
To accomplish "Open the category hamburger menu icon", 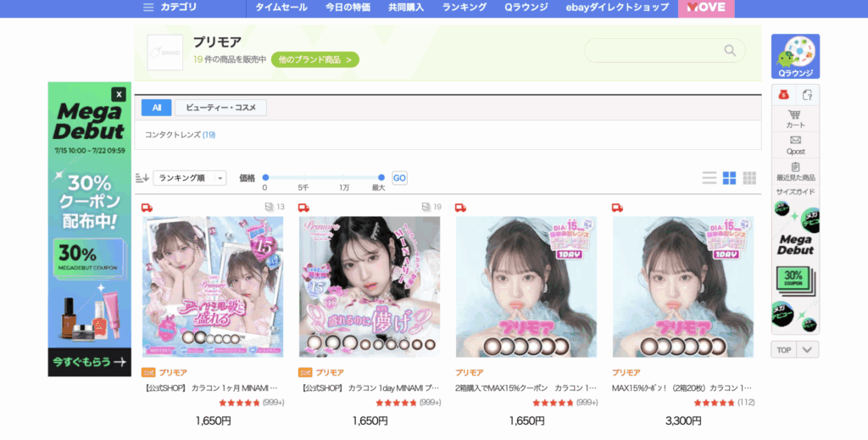I will [147, 7].
